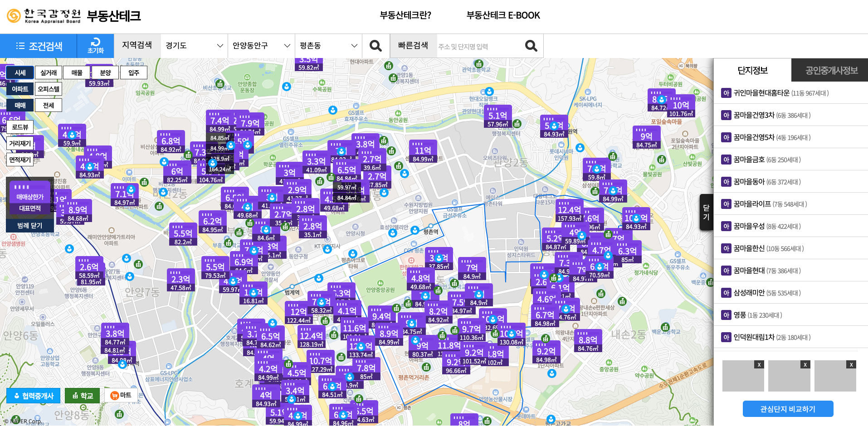Open 영풍 (1동 230세대) complex entry
Viewport: 868px width, 426px height.
[791, 315]
